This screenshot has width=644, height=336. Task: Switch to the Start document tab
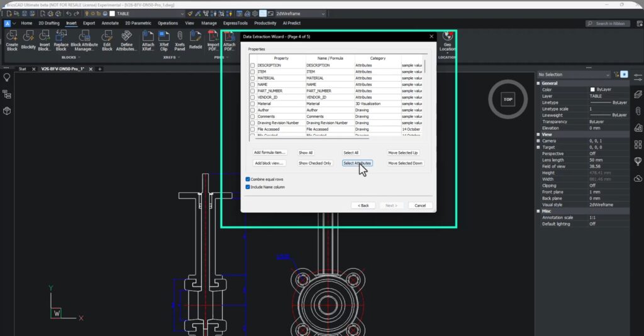[x=23, y=69]
